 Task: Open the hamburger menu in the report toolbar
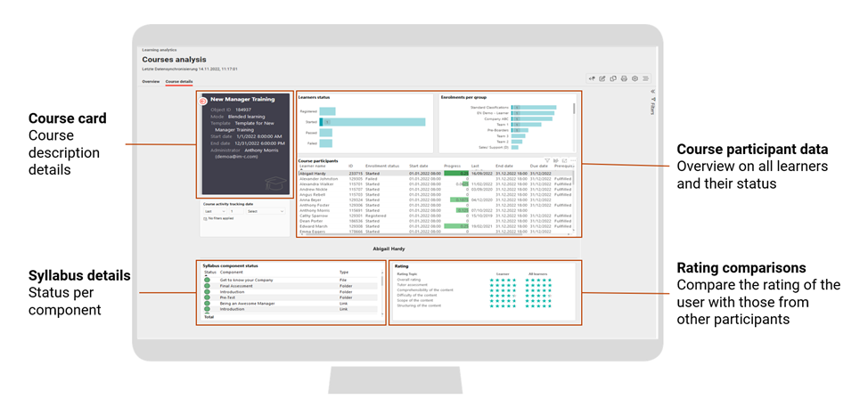coord(645,79)
